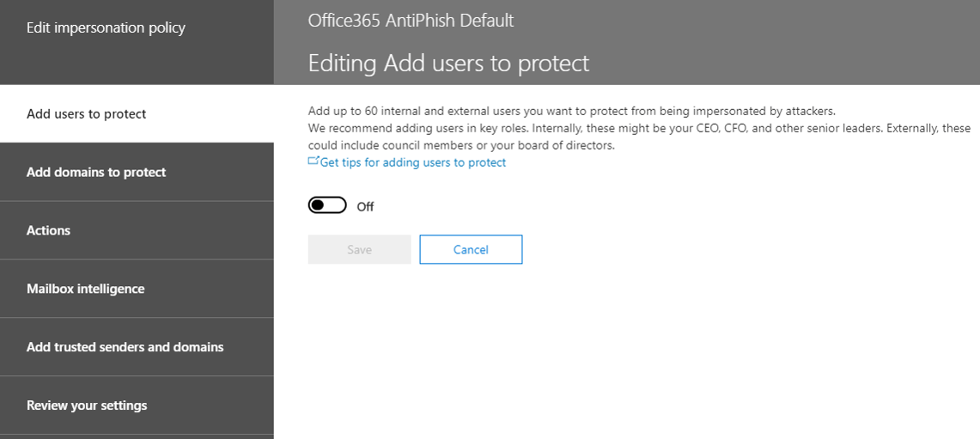Click the black knob inside the switch
Screen dimensions: 980x439
(x=318, y=205)
